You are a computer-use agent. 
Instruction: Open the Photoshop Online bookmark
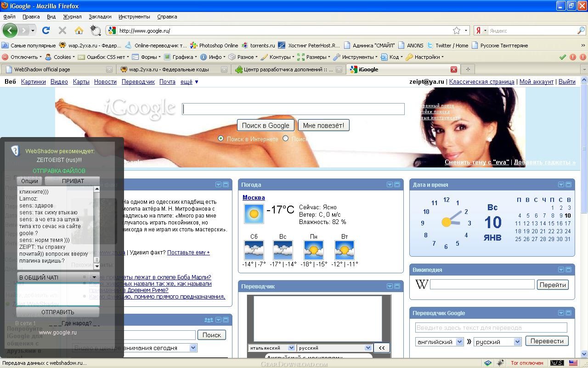(215, 46)
